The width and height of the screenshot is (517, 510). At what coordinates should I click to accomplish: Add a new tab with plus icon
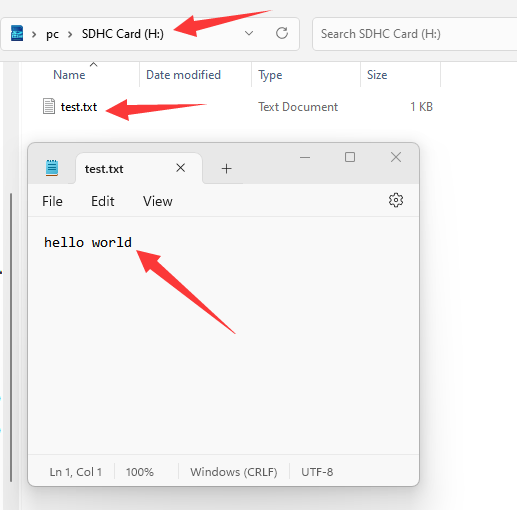click(226, 169)
